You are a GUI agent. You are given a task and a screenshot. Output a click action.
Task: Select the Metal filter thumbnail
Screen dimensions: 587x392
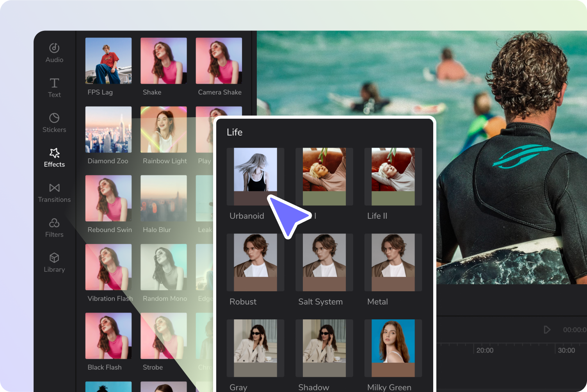point(393,262)
